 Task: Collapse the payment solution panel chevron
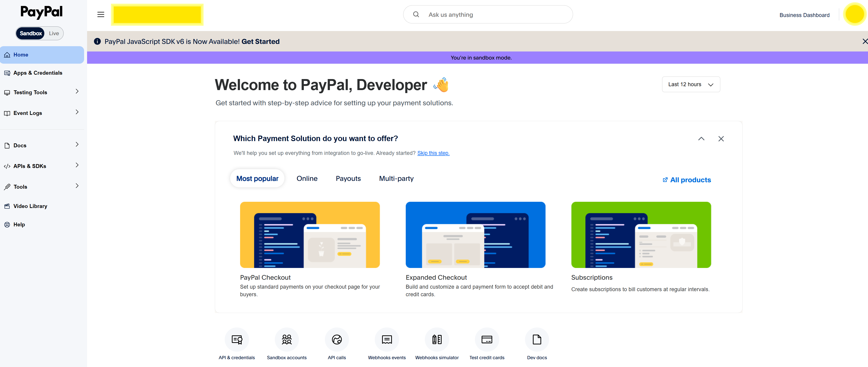tap(701, 139)
